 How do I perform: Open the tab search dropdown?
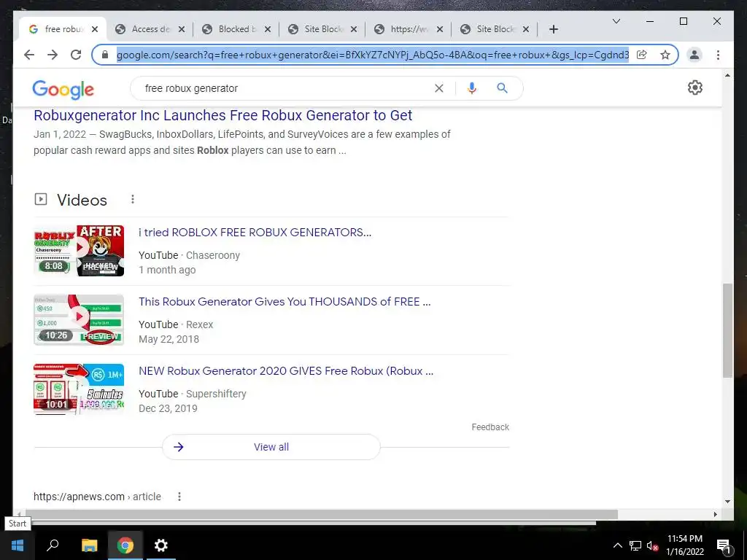pos(616,21)
